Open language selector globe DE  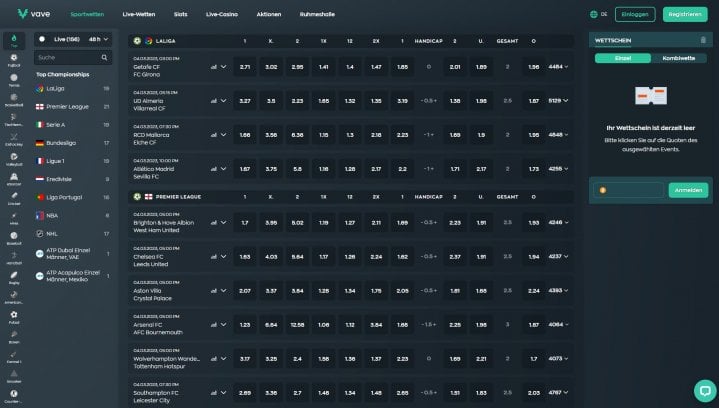pyautogui.click(x=598, y=14)
